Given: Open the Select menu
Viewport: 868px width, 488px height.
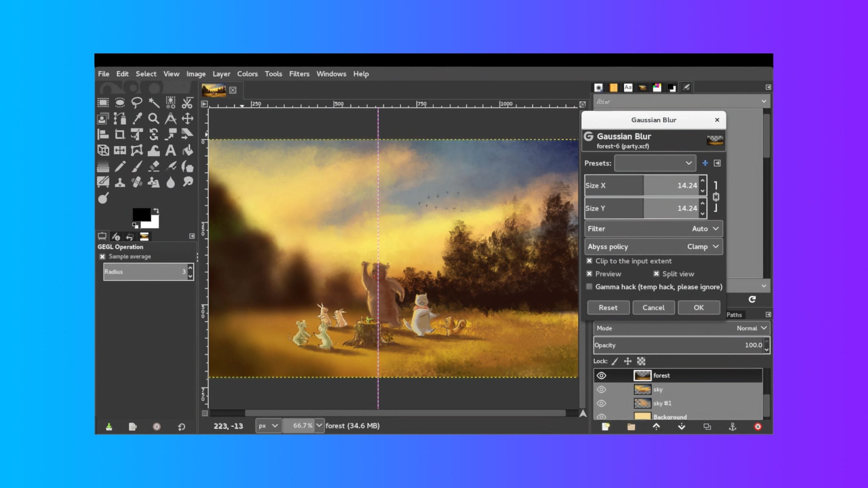Looking at the screenshot, I should pyautogui.click(x=146, y=74).
